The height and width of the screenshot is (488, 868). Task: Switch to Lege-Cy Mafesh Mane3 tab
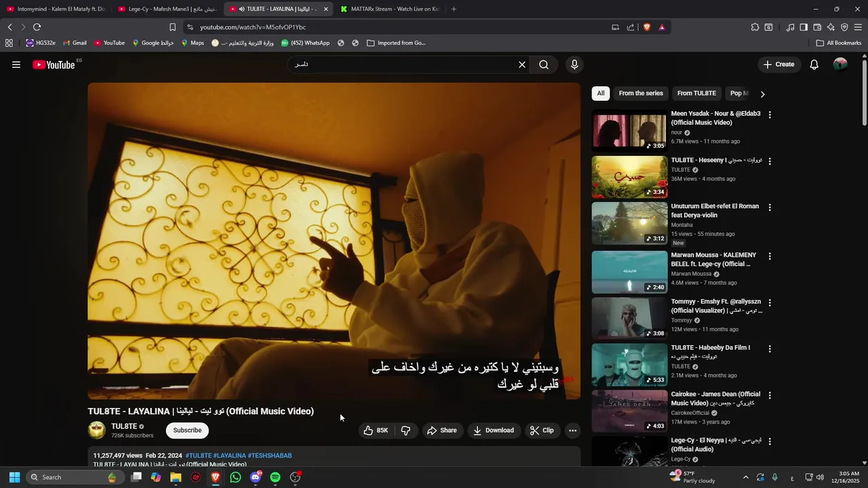[x=167, y=9]
